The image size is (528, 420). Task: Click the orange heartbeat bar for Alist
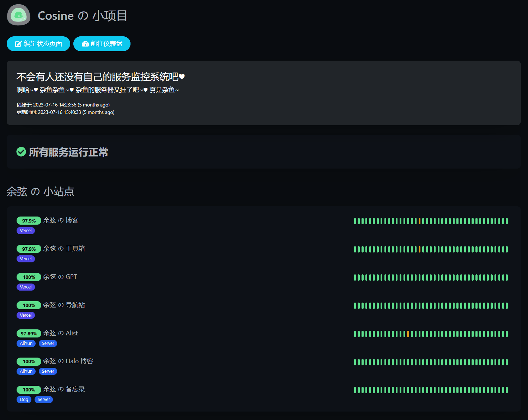[408, 334]
